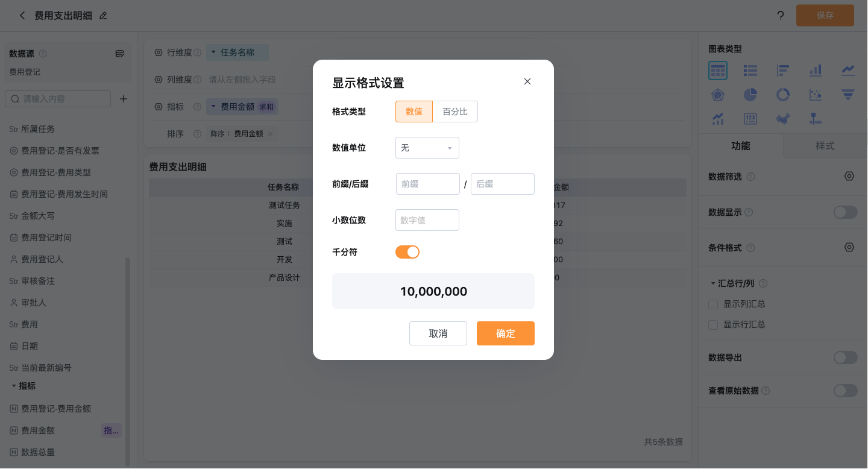Screen dimensions: 868x469
Task: Close the 显示格式设置 dialog with the X
Action: click(527, 81)
